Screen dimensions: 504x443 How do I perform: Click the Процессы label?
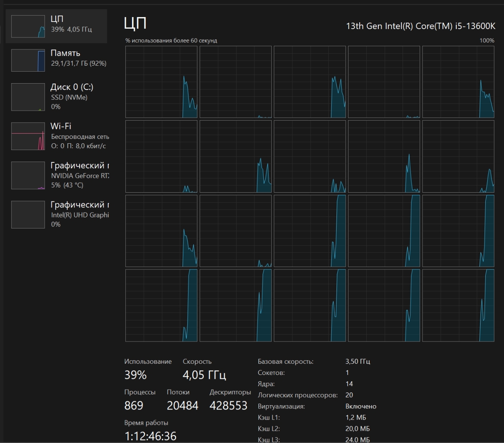(140, 392)
